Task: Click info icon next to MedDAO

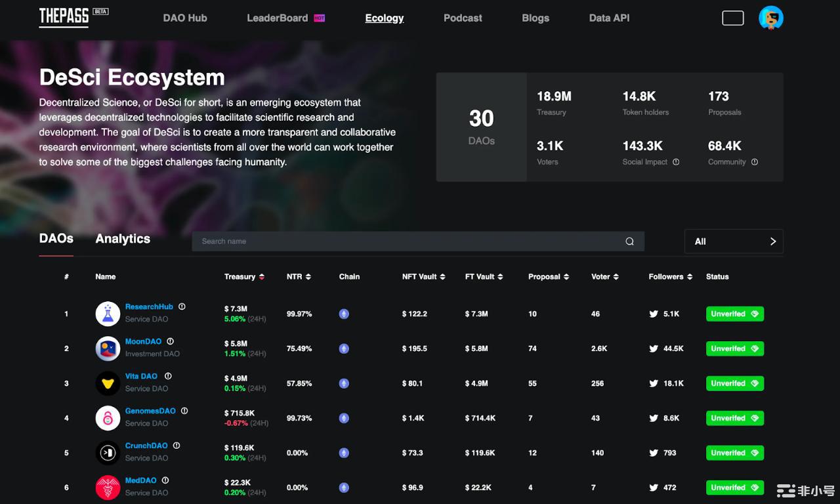Action: click(x=165, y=480)
